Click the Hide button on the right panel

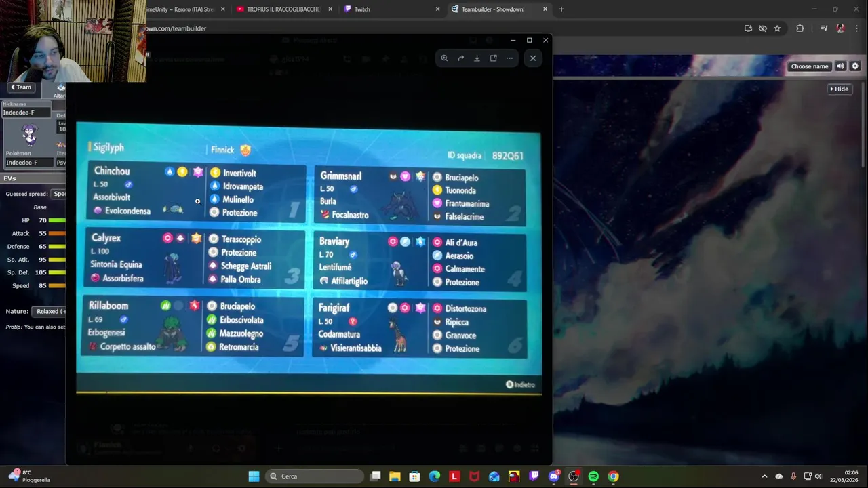click(840, 89)
